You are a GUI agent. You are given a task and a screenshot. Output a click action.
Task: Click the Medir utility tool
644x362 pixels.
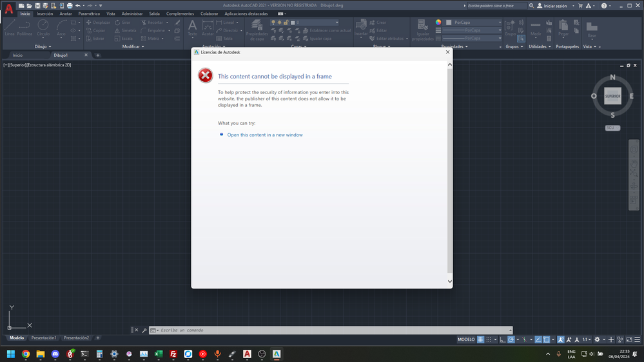[x=536, y=28]
